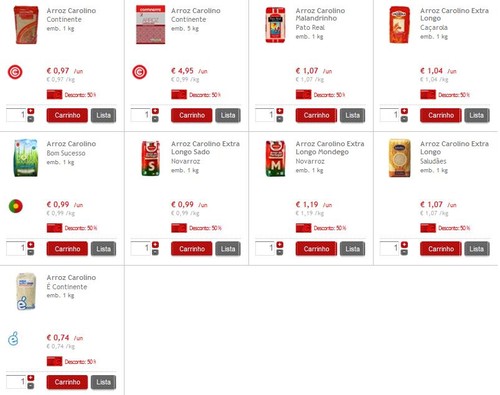Click the Continente brand logo under the 1 kg rice
Screen dimensions: 500x395
point(15,72)
